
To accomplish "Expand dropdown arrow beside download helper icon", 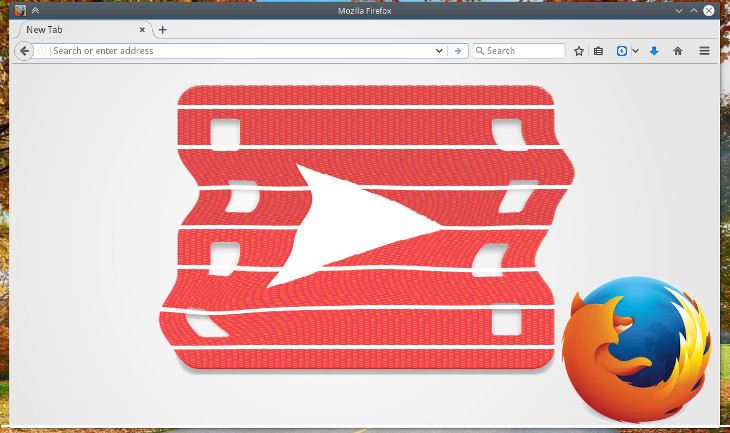I will pos(635,51).
